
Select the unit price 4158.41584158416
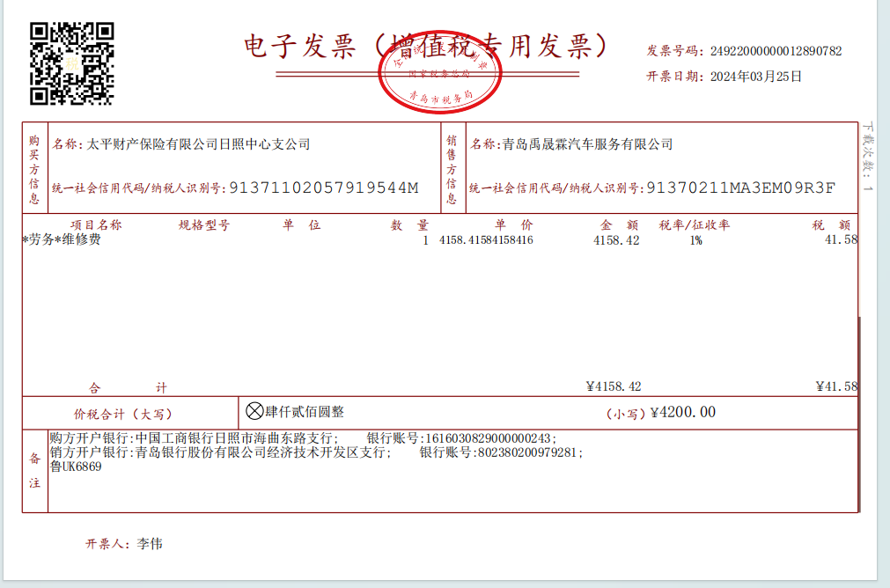[x=485, y=240]
